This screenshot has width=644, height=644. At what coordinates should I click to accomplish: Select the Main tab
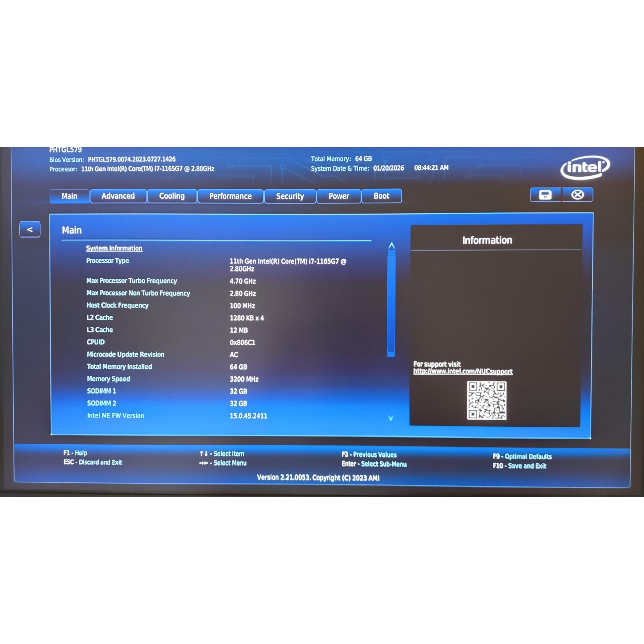[x=69, y=196]
